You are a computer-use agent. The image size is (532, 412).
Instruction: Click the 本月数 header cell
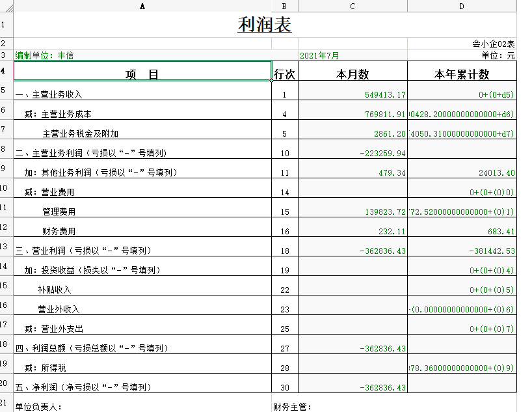tap(352, 71)
